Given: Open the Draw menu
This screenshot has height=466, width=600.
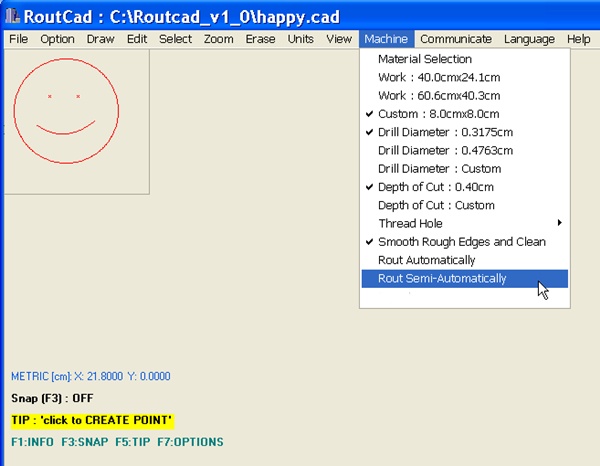Looking at the screenshot, I should pyautogui.click(x=100, y=39).
